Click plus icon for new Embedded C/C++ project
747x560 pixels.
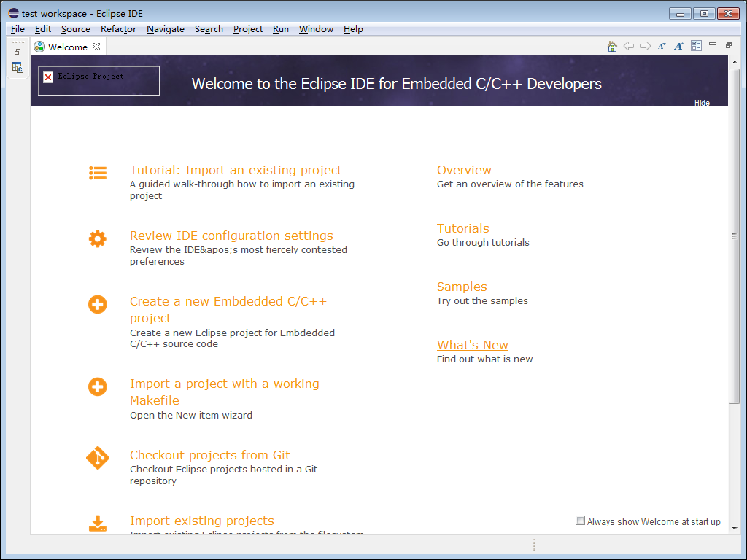[98, 304]
